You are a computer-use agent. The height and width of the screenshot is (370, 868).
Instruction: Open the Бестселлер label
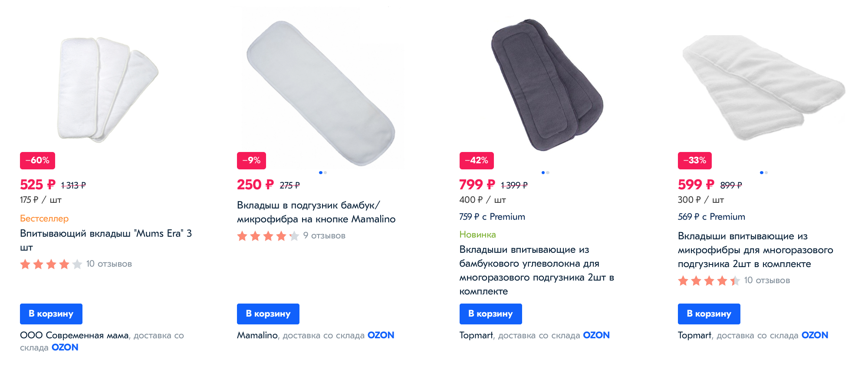[44, 218]
